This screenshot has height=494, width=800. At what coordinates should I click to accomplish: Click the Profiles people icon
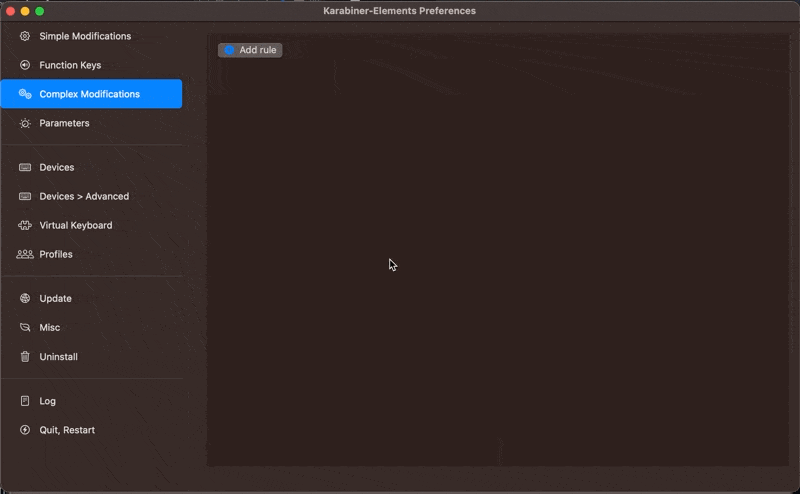[24, 254]
